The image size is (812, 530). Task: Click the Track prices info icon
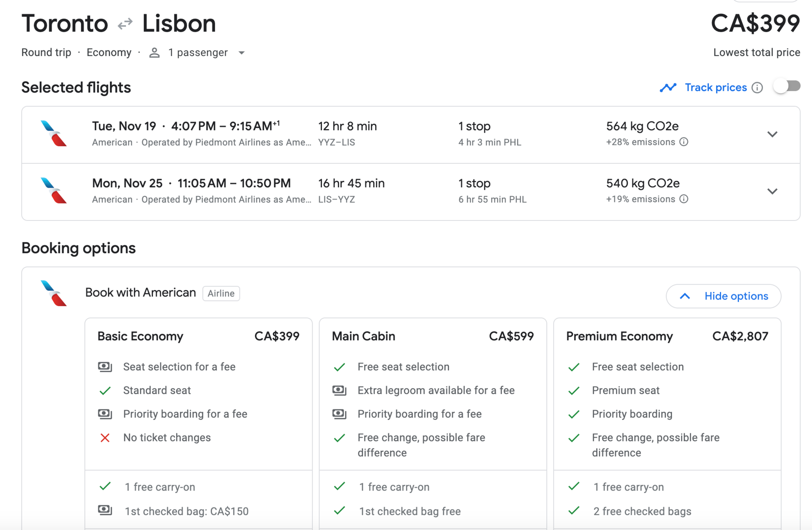point(757,88)
